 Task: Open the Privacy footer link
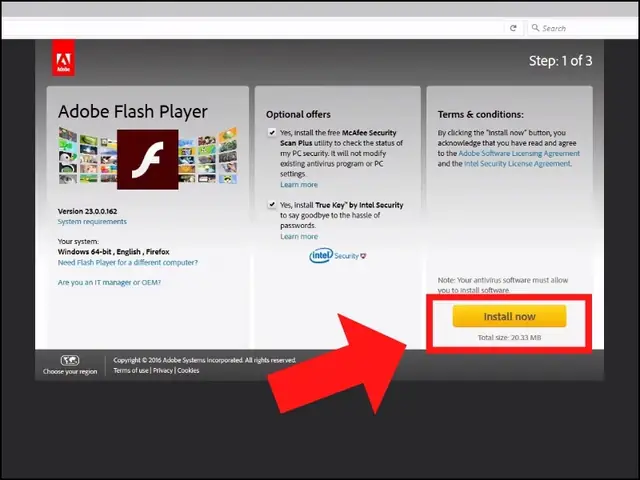point(163,371)
